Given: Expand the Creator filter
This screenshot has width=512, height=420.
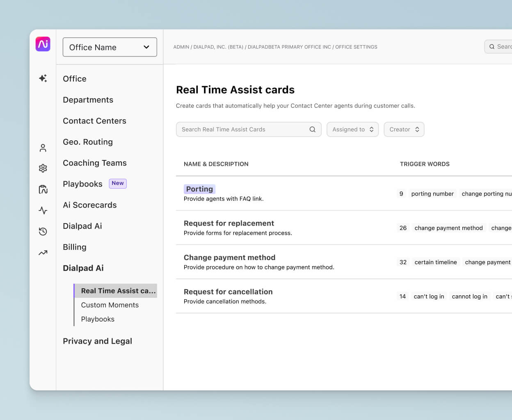Looking at the screenshot, I should (404, 129).
